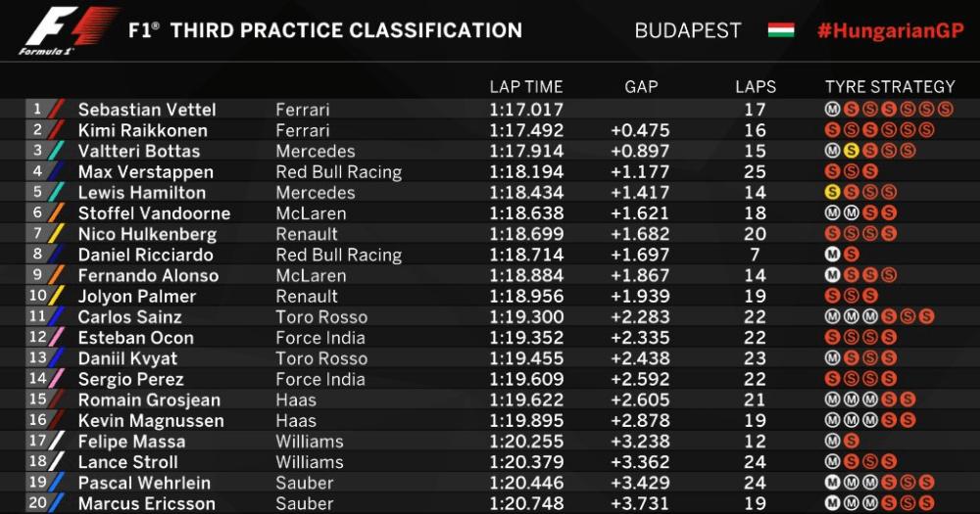Image resolution: width=980 pixels, height=514 pixels.
Task: Click the Hungarian flag icon
Action: coord(781,30)
